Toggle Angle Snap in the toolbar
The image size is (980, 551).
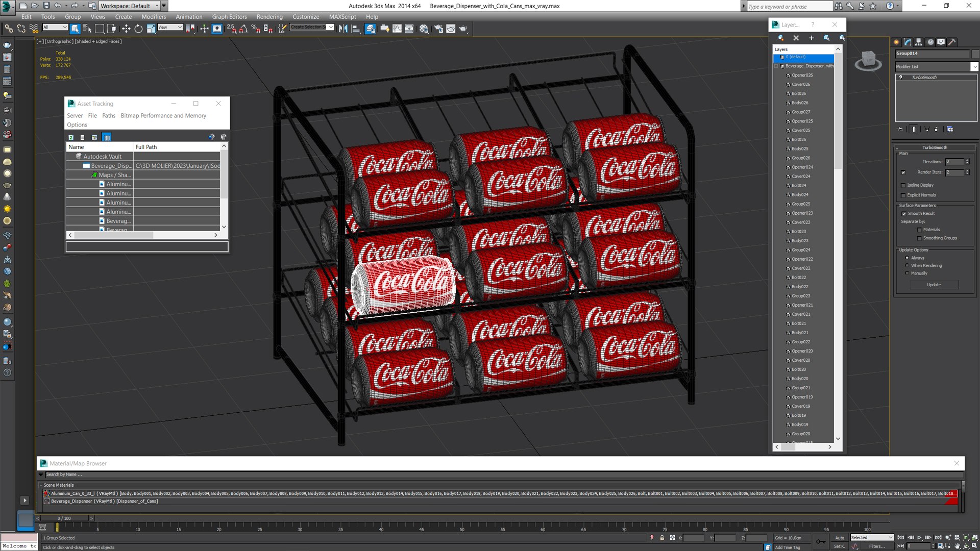(244, 29)
